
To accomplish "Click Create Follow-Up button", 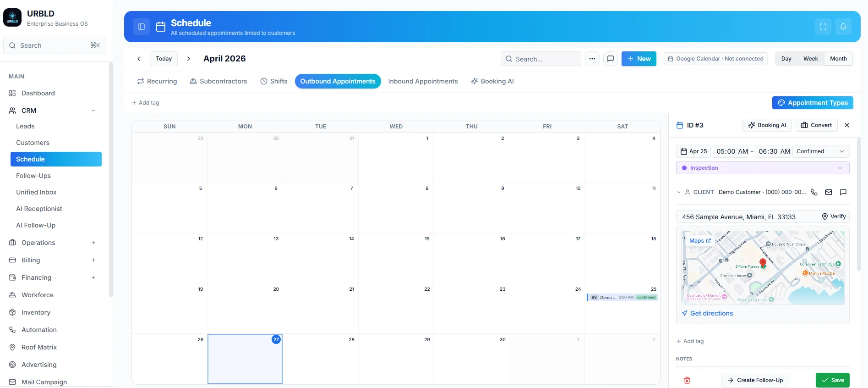I will pyautogui.click(x=755, y=380).
